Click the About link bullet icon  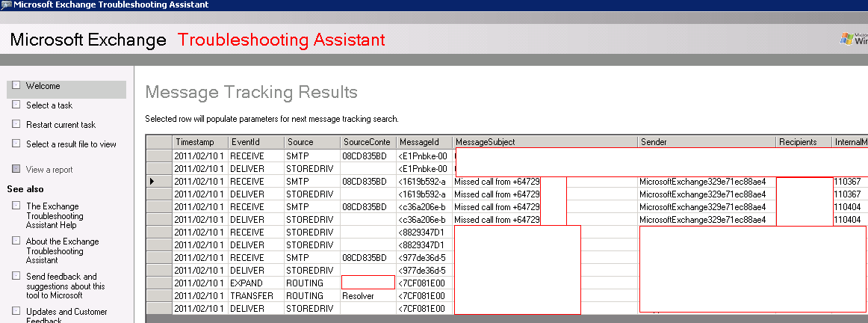[16, 242]
